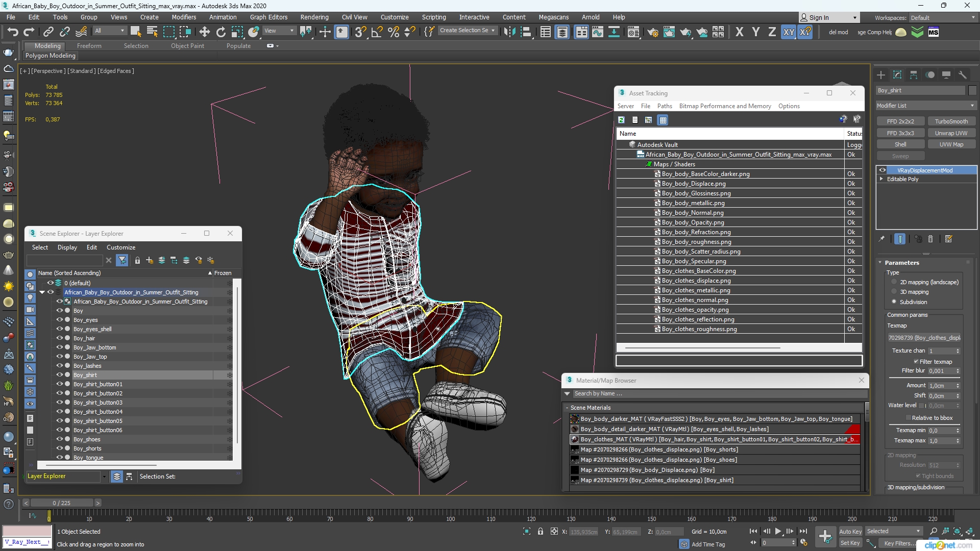Click the Redo arrow icon
Screen dimensions: 980x551
pos(29,32)
